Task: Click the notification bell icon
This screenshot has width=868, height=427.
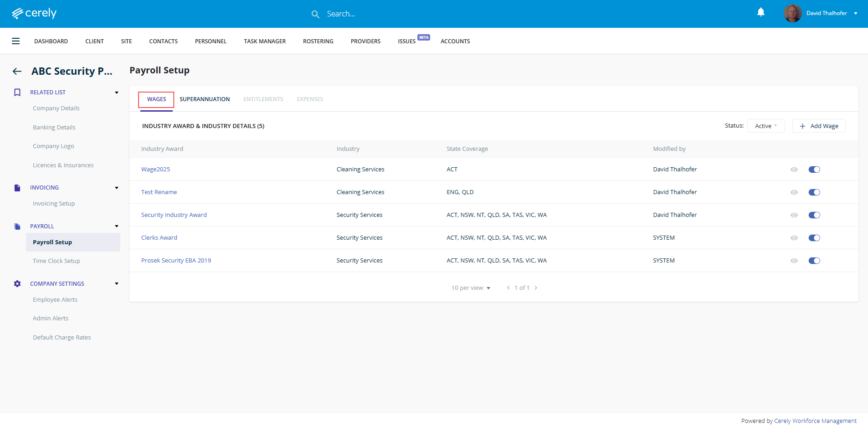Action: coord(760,12)
